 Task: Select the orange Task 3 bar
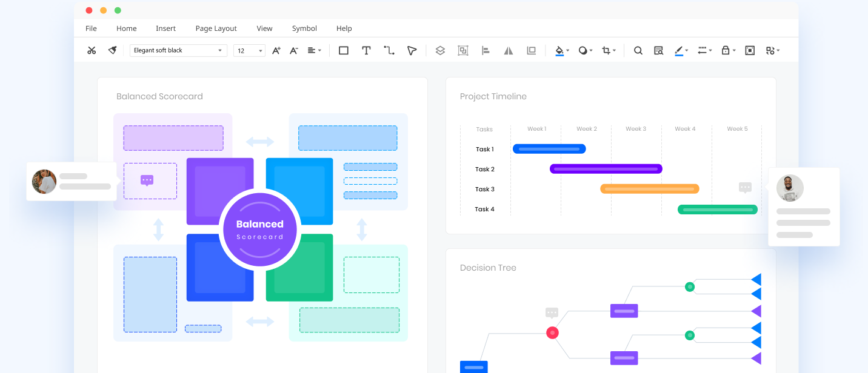(x=650, y=189)
